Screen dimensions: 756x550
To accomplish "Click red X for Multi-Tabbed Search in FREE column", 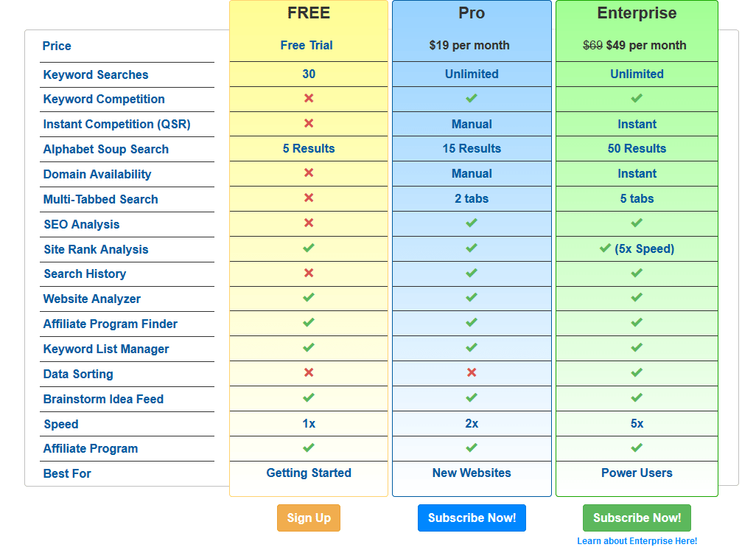I will 309,198.
